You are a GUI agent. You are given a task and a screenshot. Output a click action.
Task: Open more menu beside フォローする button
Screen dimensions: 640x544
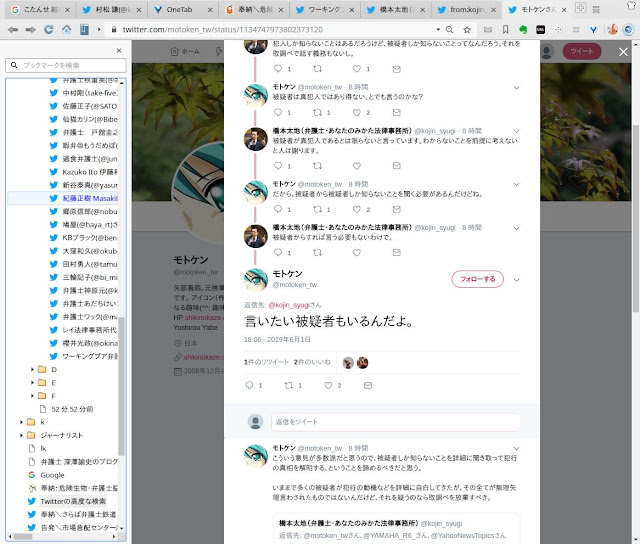[x=516, y=280]
